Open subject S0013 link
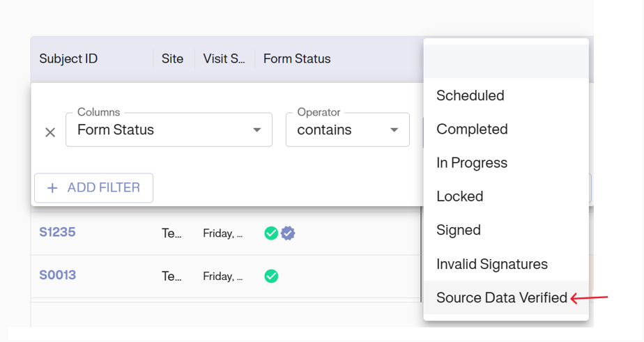The height and width of the screenshot is (342, 644). (57, 275)
